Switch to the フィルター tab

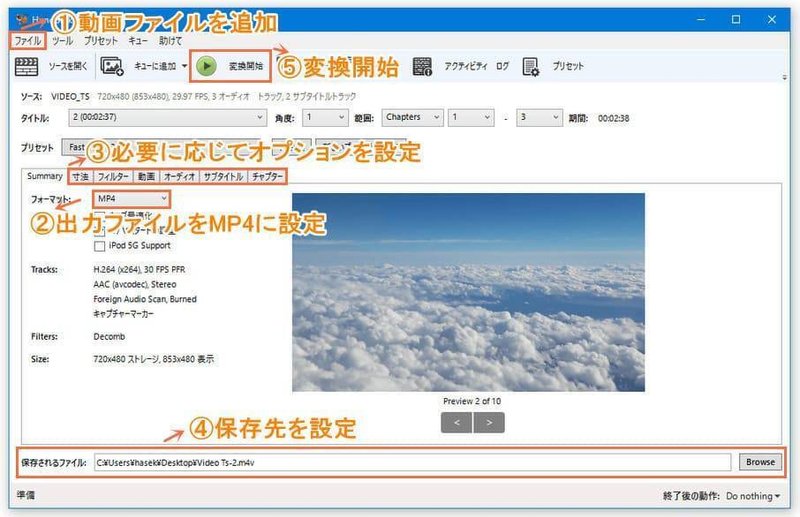point(113,177)
